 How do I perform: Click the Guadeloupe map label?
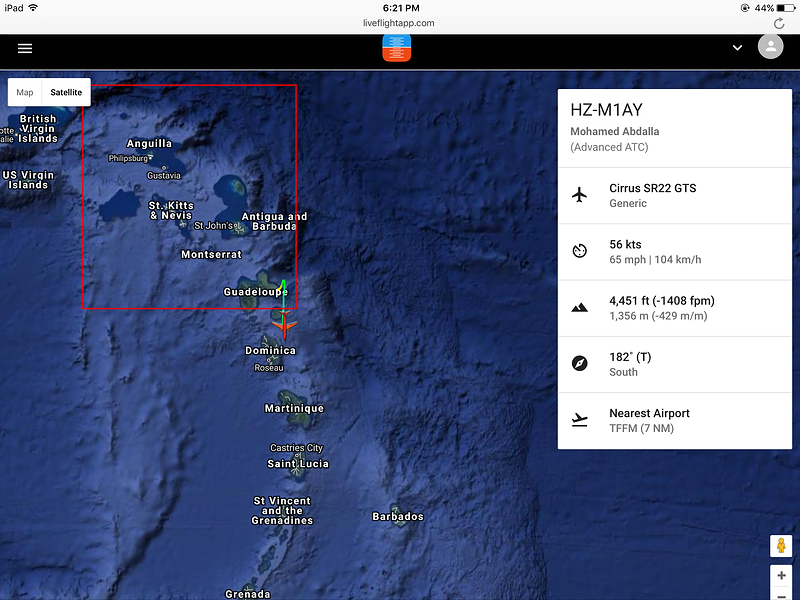pyautogui.click(x=256, y=291)
